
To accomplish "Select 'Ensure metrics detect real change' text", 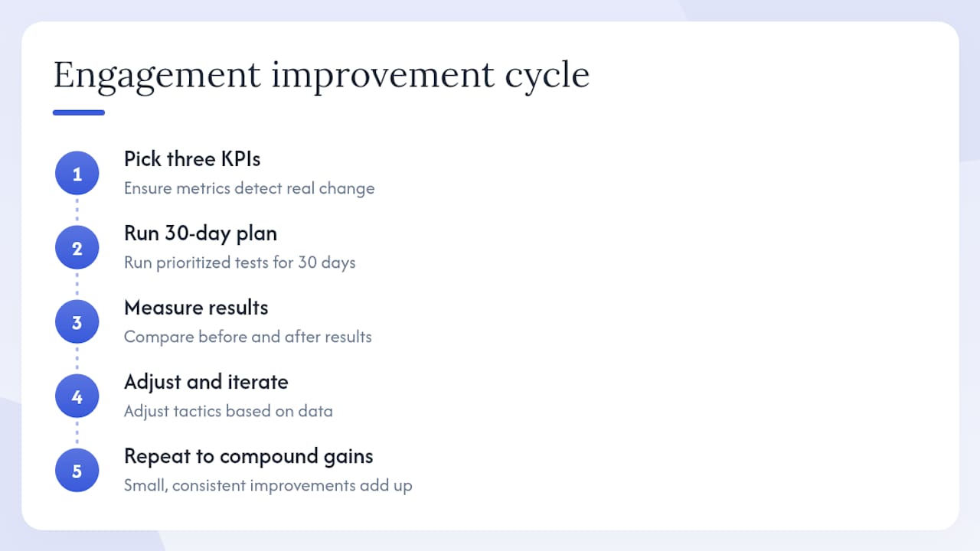I will coord(250,188).
